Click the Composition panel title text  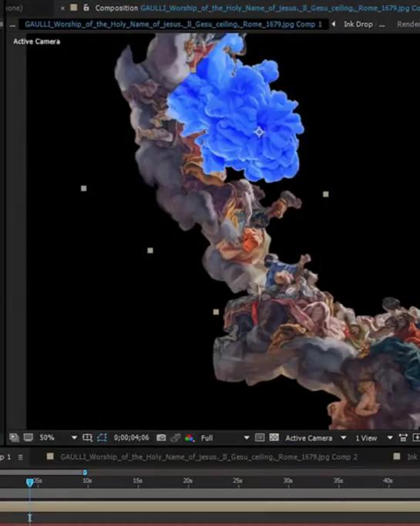click(x=116, y=8)
